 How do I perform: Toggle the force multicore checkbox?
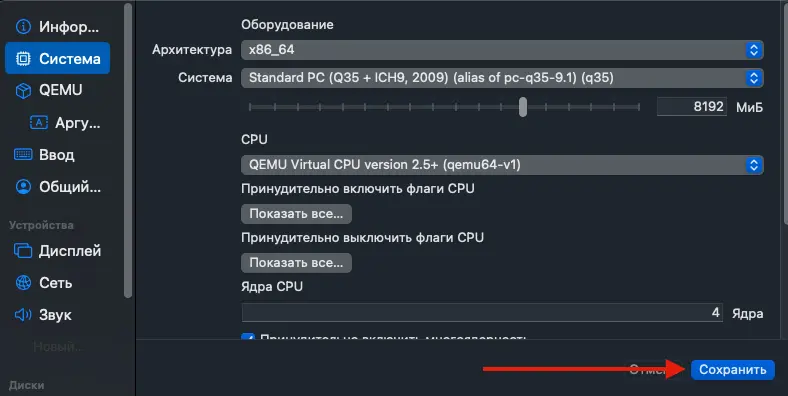tap(248, 337)
